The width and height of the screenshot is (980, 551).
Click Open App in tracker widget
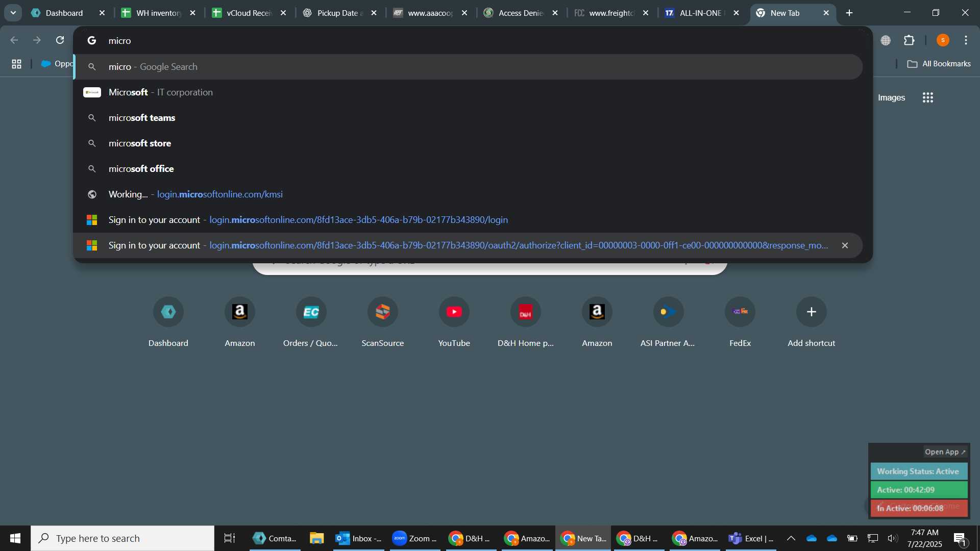[x=945, y=452]
